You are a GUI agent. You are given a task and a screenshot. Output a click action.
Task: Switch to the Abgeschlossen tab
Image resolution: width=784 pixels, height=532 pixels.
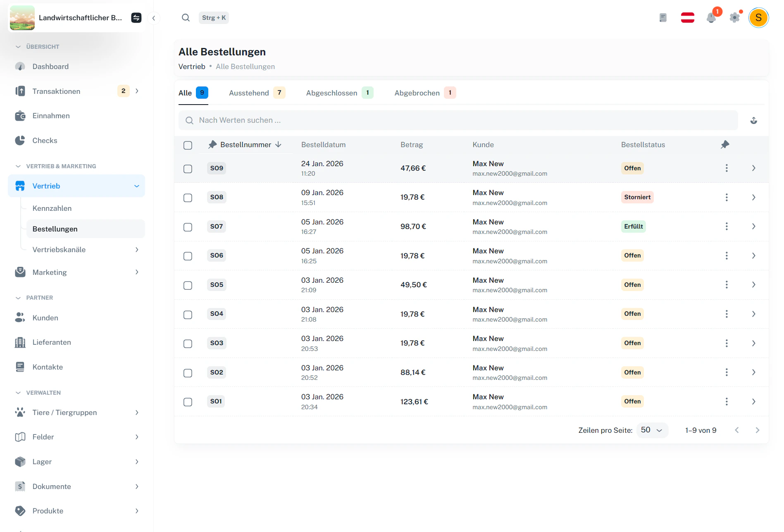[339, 93]
